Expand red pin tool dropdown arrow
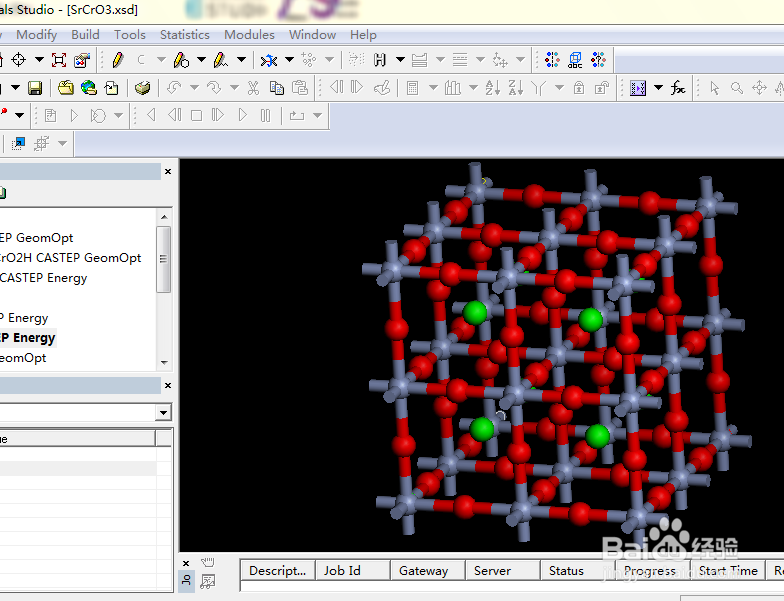 pyautogui.click(x=19, y=116)
